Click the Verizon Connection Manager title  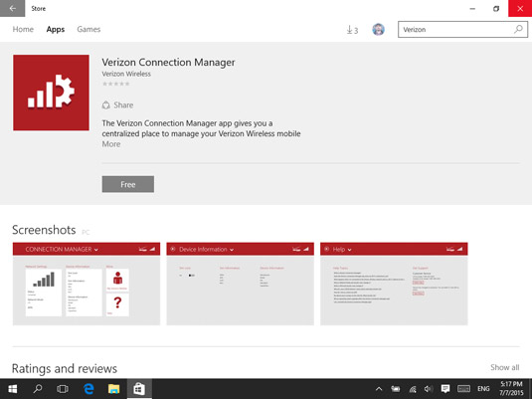point(168,62)
